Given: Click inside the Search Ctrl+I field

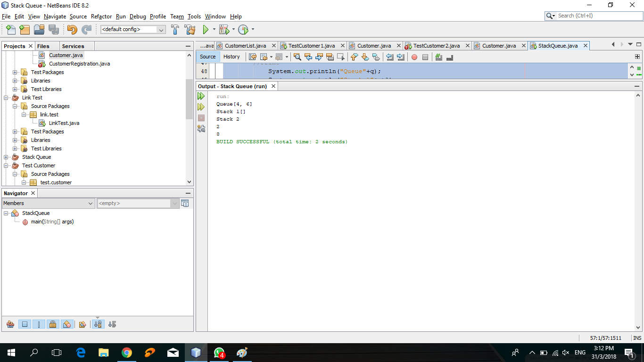Looking at the screenshot, I should coord(594,15).
